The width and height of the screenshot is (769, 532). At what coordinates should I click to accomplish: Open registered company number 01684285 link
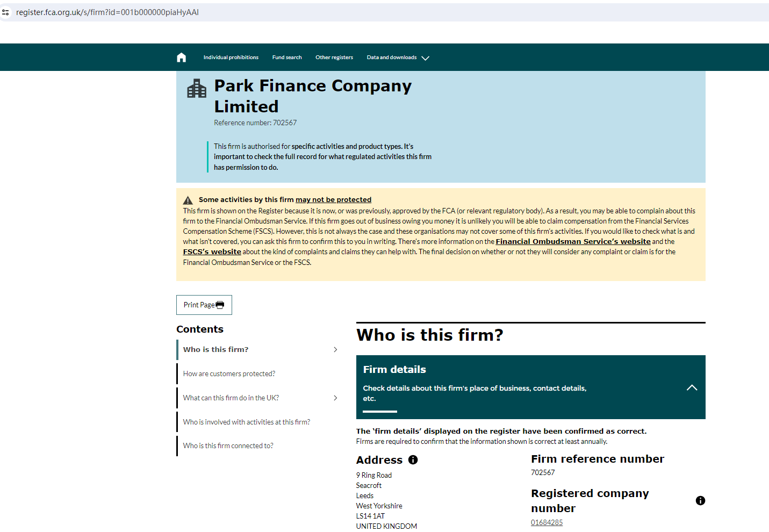[x=547, y=523]
